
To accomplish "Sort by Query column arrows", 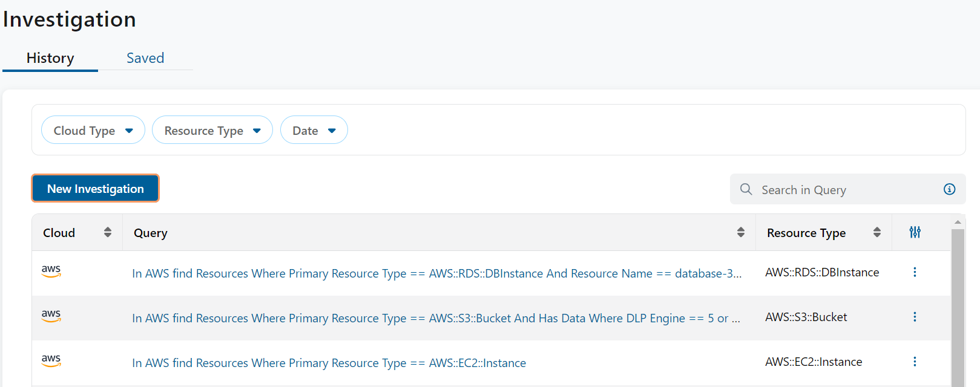I will [x=740, y=232].
